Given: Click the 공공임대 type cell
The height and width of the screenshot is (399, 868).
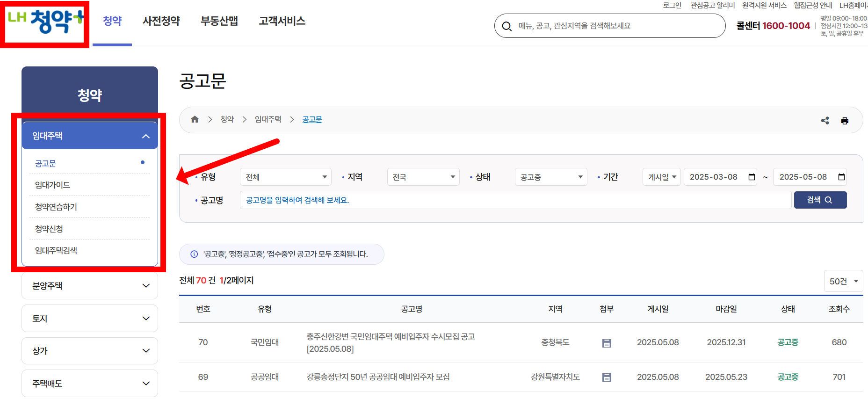Looking at the screenshot, I should point(265,377).
